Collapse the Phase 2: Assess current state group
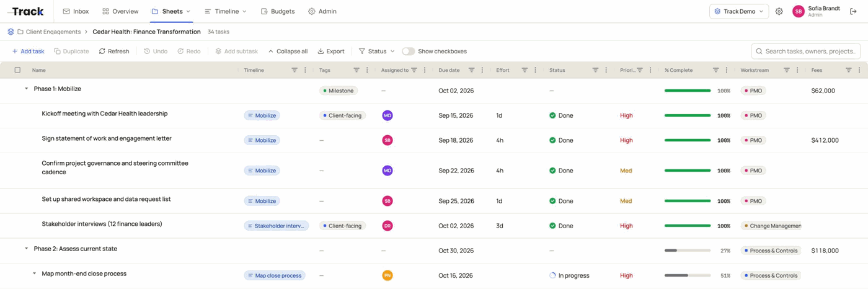868x289 pixels. (26, 249)
